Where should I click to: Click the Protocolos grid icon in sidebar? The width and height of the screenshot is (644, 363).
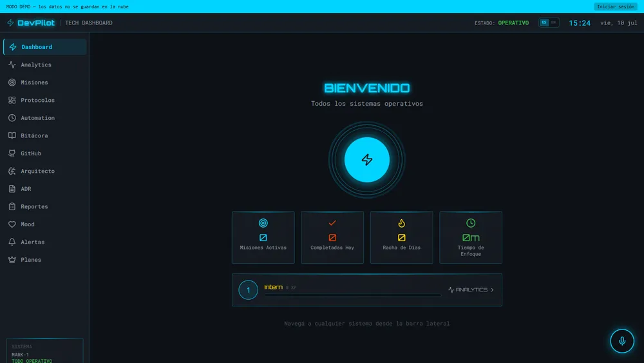pyautogui.click(x=12, y=100)
